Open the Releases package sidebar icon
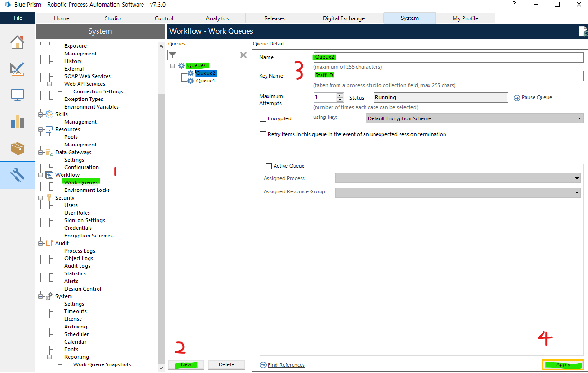 (x=17, y=148)
